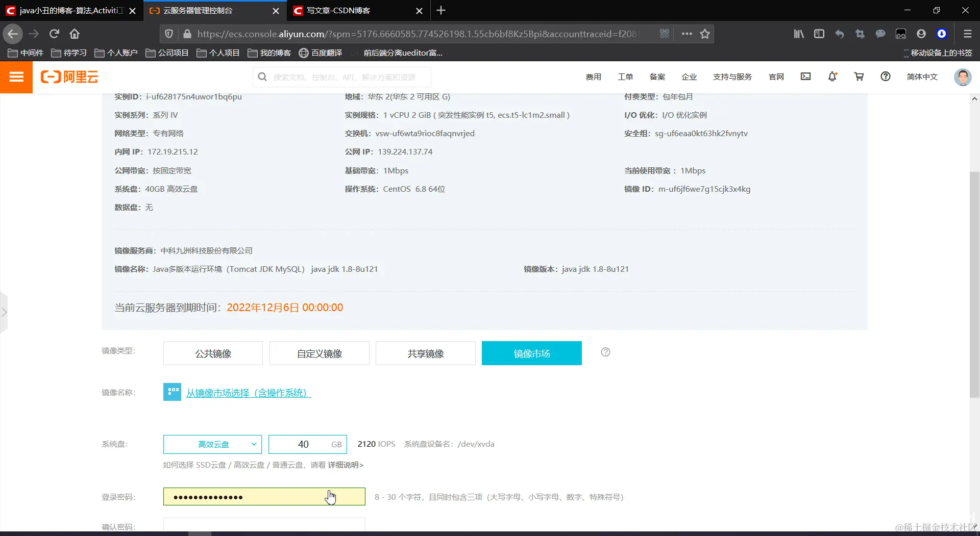
Task: Open the 高效云盘 system disk dropdown
Action: [212, 444]
